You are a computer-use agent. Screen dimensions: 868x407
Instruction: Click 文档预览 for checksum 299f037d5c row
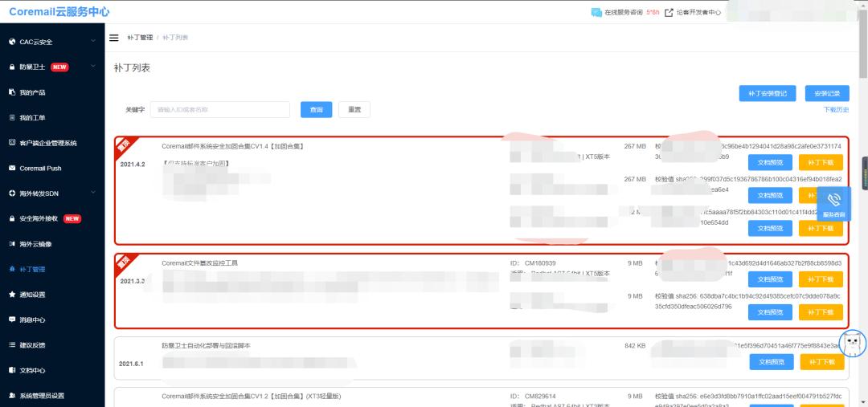(x=770, y=195)
